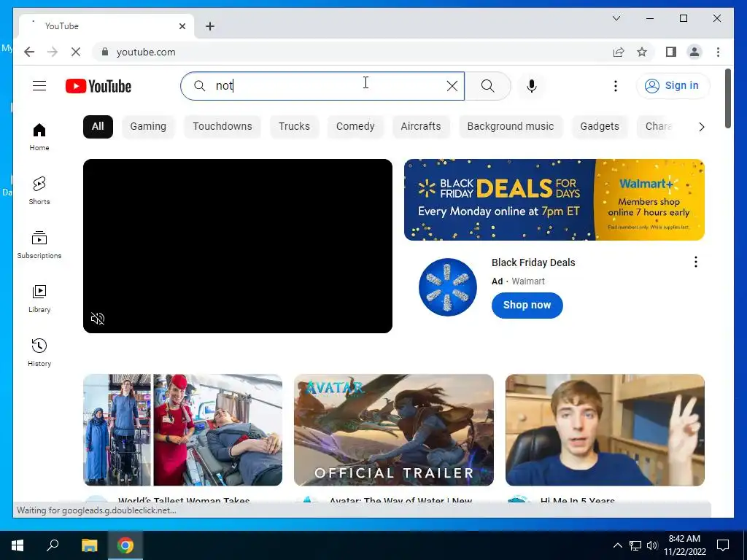Open the notification center icon

coord(723,545)
